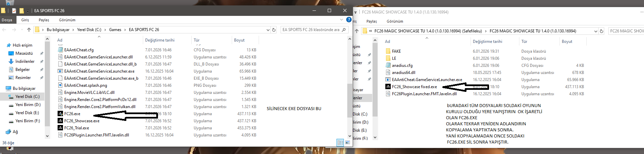Select the EAAntiCheat.GameServiceLauncher.exe icon in left window
The image size is (644, 154).
pos(60,71)
